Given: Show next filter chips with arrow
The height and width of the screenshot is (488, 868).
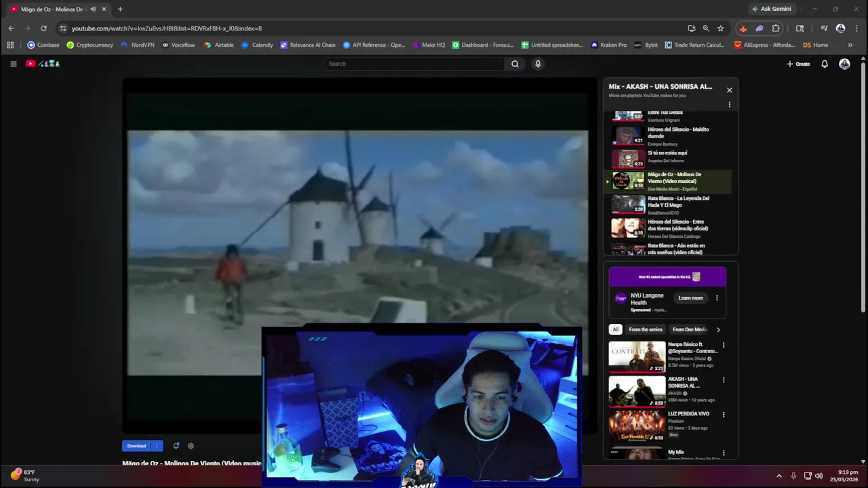Looking at the screenshot, I should pos(719,329).
